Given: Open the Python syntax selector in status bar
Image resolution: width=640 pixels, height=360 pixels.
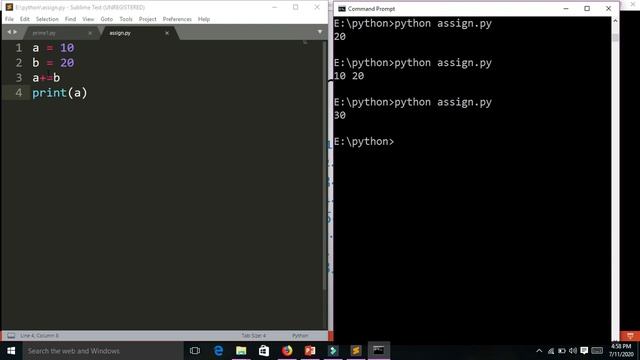Looking at the screenshot, I should 300,336.
